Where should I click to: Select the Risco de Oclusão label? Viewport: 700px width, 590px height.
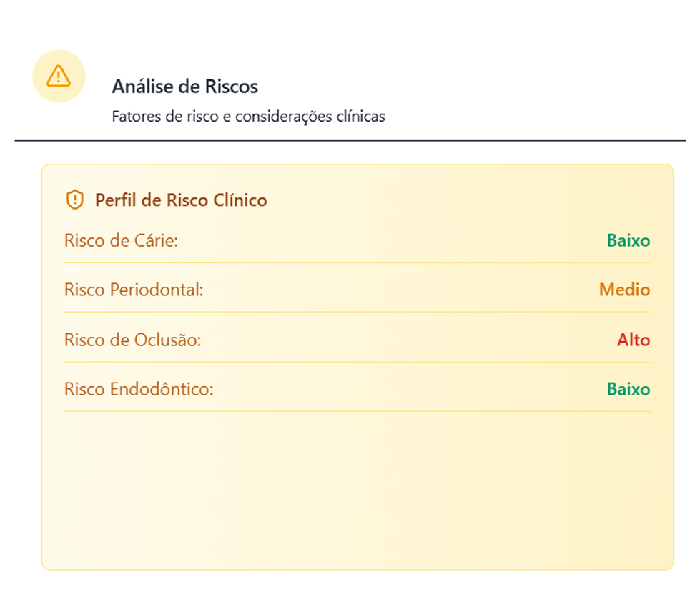pos(132,340)
